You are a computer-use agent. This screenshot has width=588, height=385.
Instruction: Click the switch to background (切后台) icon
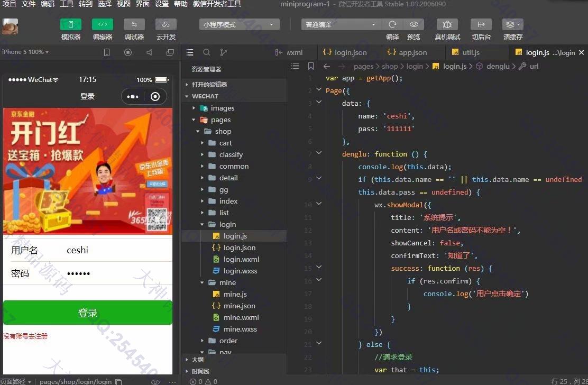[481, 24]
